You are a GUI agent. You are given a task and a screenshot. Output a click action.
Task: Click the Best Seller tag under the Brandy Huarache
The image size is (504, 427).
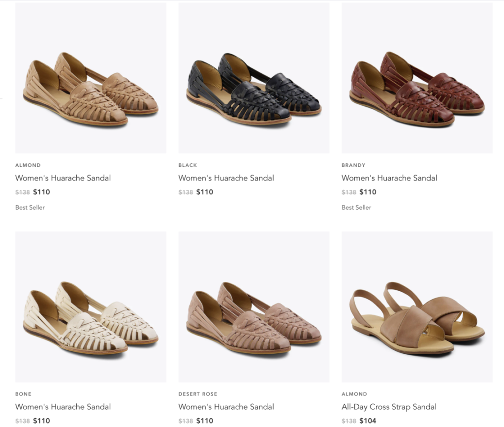(356, 208)
